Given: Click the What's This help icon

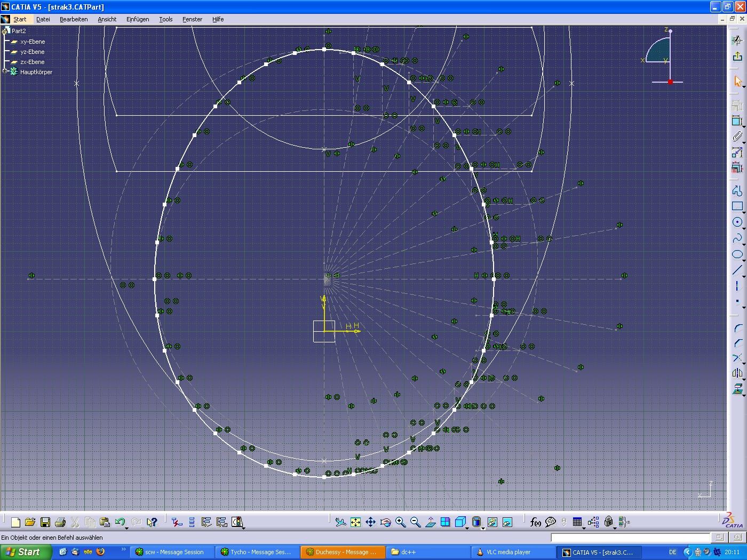Looking at the screenshot, I should [152, 522].
